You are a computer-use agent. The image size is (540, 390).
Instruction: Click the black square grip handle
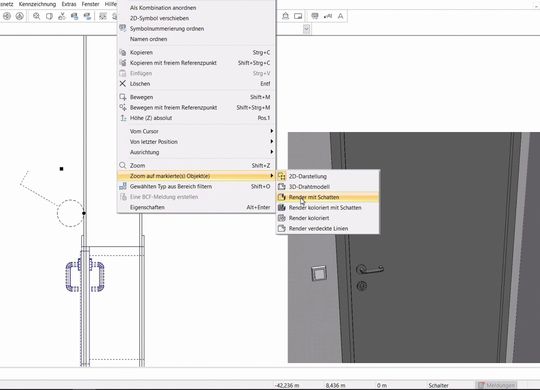[x=61, y=169]
